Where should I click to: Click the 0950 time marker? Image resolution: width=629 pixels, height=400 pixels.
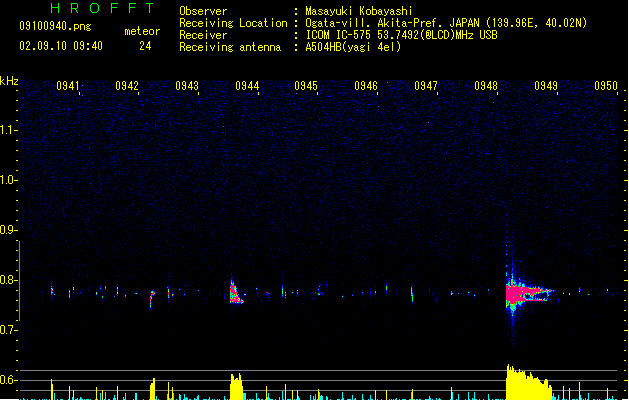pos(606,86)
